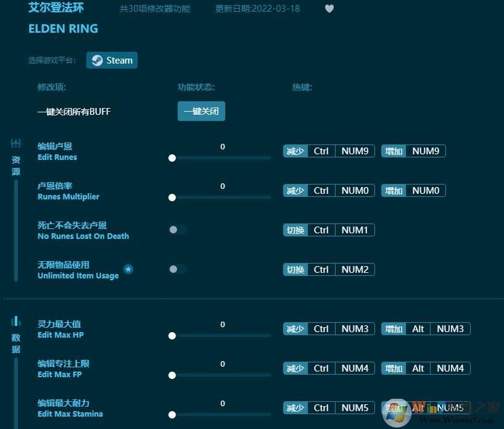The width and height of the screenshot is (504, 429).
Task: Click 减少 hotkey for Edit Max Stamina
Action: coord(295,408)
